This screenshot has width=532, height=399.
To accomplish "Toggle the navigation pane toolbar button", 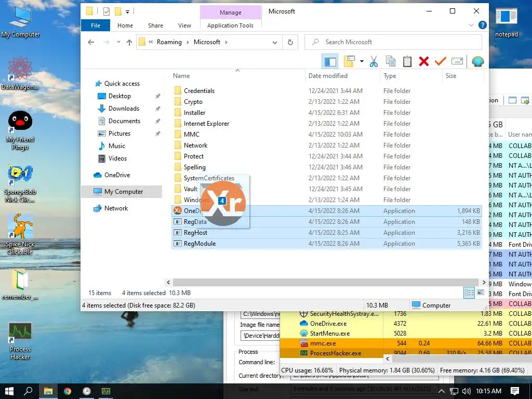I will (x=330, y=61).
